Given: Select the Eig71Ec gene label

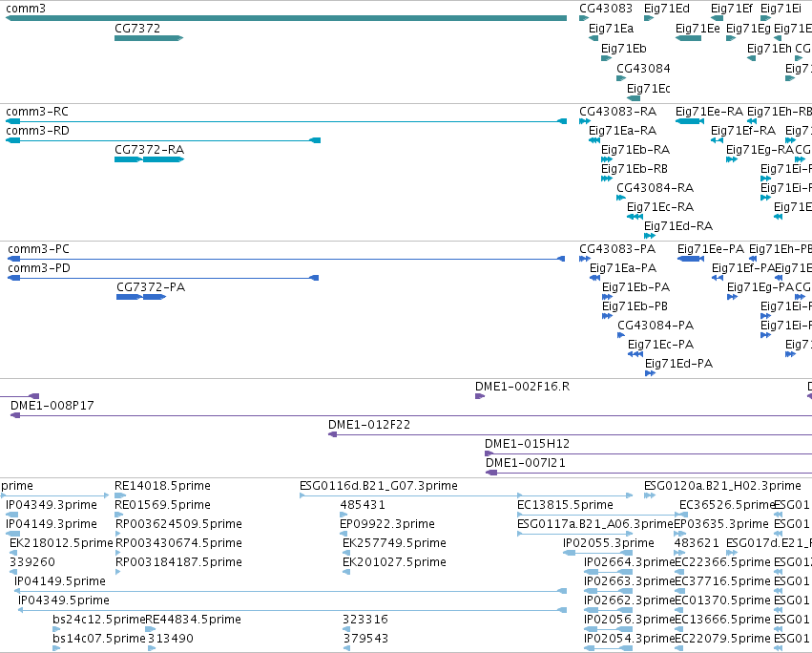Looking at the screenshot, I should [648, 89].
